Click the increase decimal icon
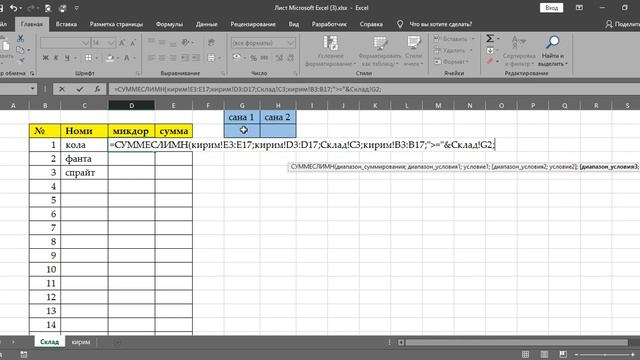The height and width of the screenshot is (360, 640). coord(279,58)
